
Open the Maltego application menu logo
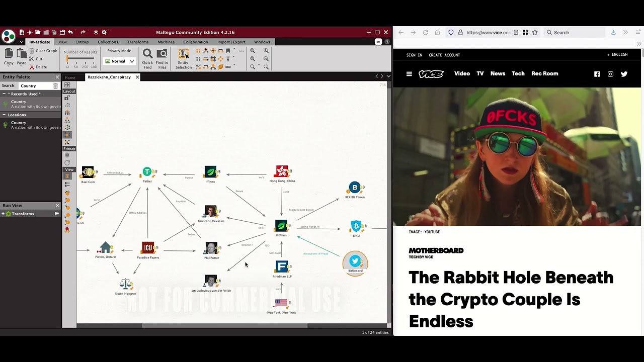coord(9,36)
